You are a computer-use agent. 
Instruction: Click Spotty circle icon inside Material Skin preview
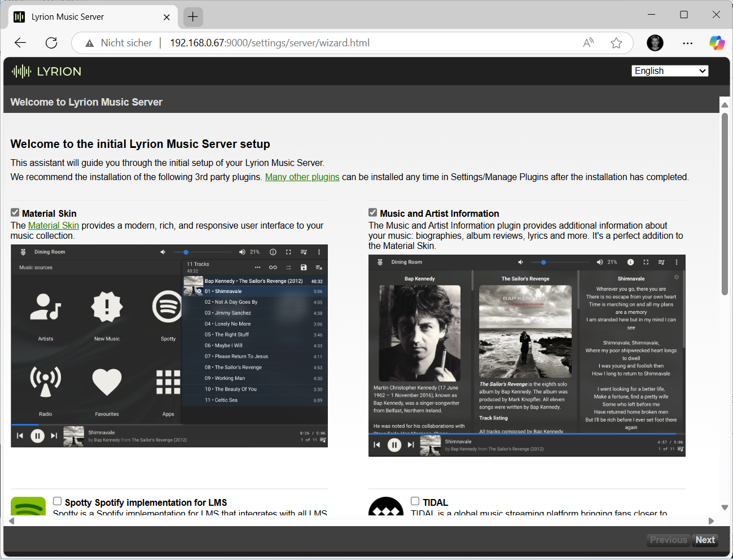pos(168,307)
